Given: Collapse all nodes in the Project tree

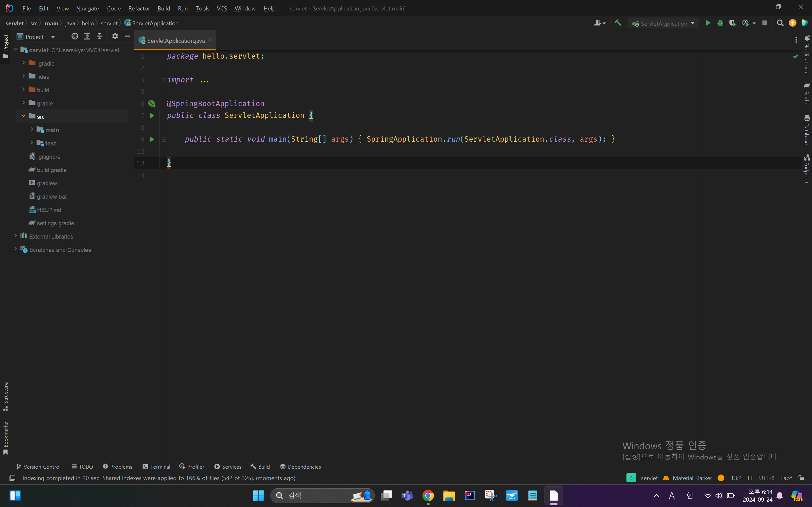Looking at the screenshot, I should (100, 36).
